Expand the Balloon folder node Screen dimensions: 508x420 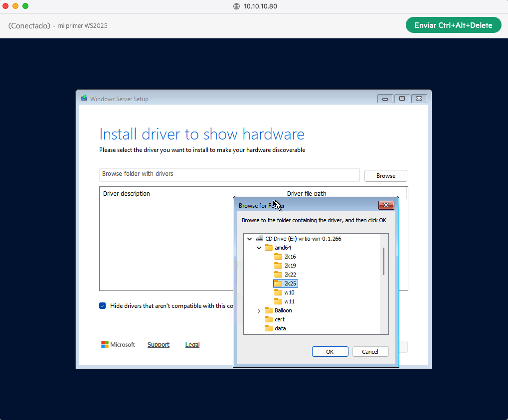click(258, 310)
